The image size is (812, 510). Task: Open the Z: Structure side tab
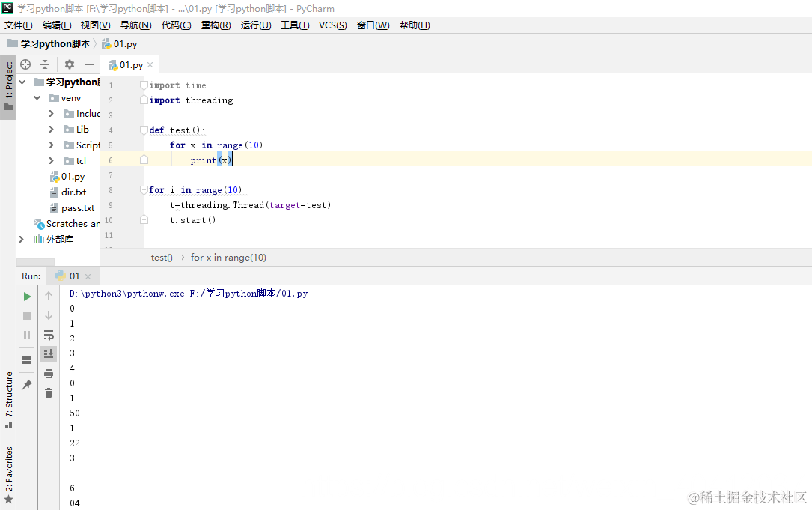click(x=8, y=400)
